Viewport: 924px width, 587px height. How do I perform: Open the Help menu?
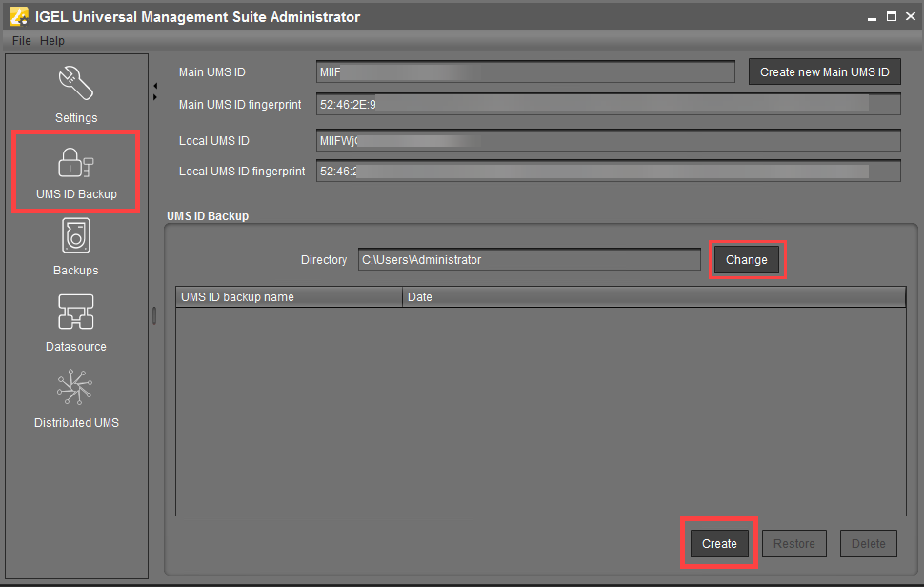point(52,41)
